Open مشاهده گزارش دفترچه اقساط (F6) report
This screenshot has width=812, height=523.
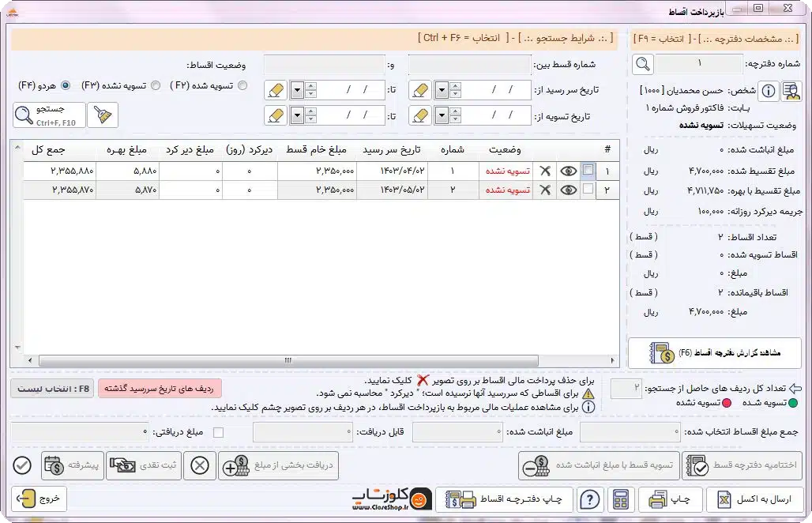(715, 352)
